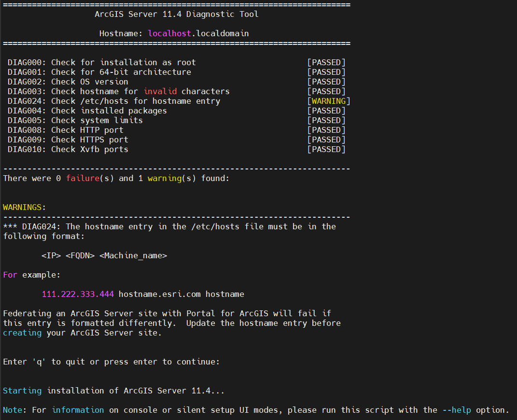517x420 pixels.
Task: Click the 'Note:' label on the last line
Action: [15, 410]
